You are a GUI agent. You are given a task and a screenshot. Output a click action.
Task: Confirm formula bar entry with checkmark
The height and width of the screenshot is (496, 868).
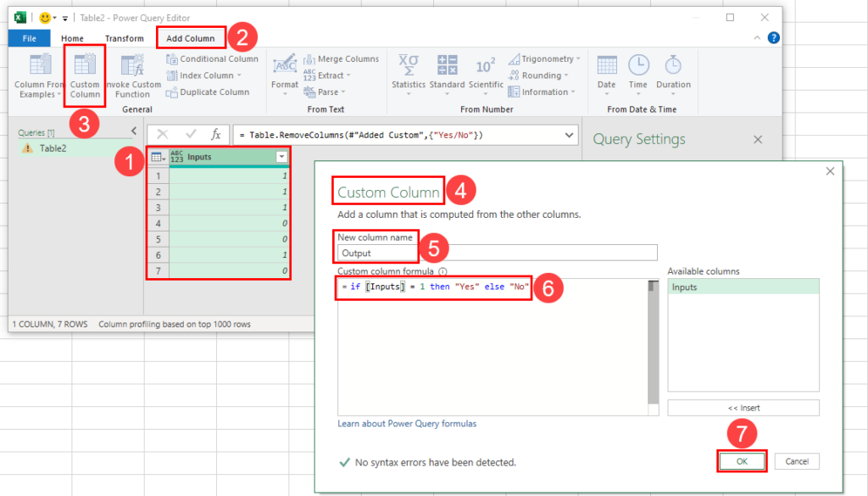point(191,135)
